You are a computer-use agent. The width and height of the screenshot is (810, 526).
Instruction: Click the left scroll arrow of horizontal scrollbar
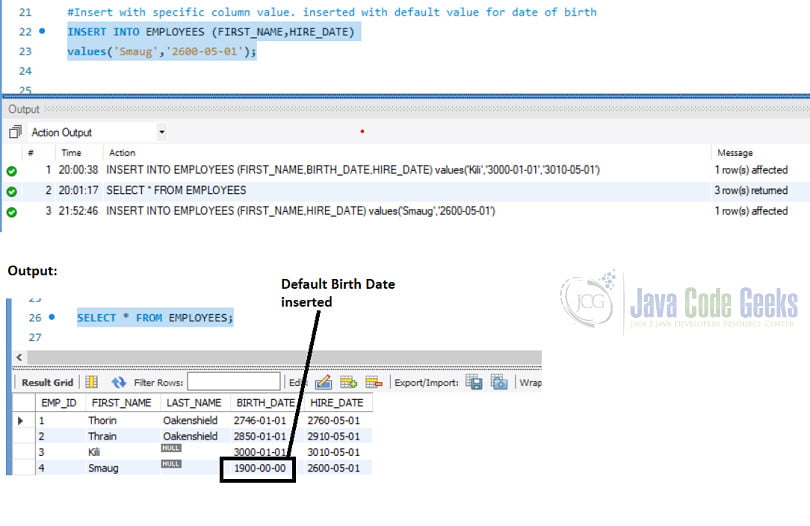20,357
